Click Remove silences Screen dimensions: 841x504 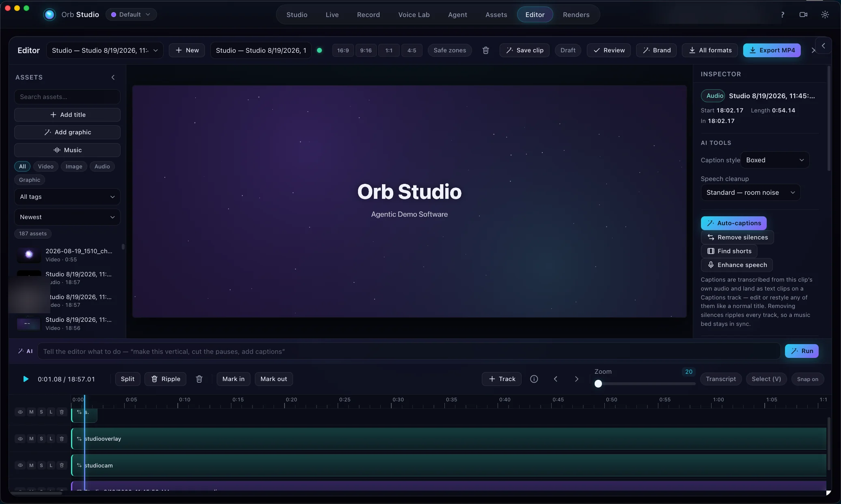(x=737, y=237)
